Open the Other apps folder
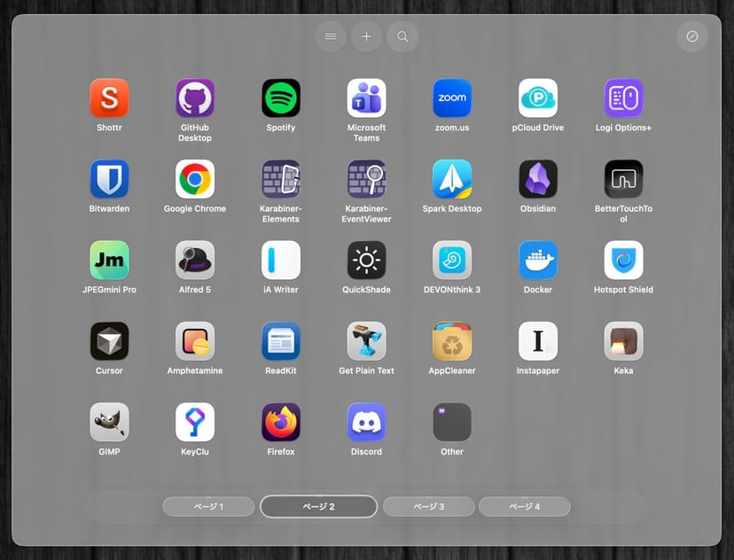 (452, 423)
